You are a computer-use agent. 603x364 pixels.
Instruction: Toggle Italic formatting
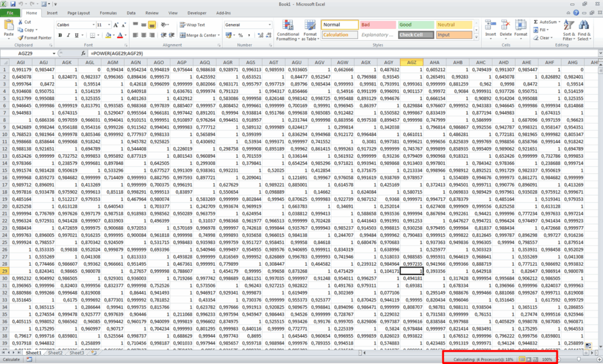[68, 35]
